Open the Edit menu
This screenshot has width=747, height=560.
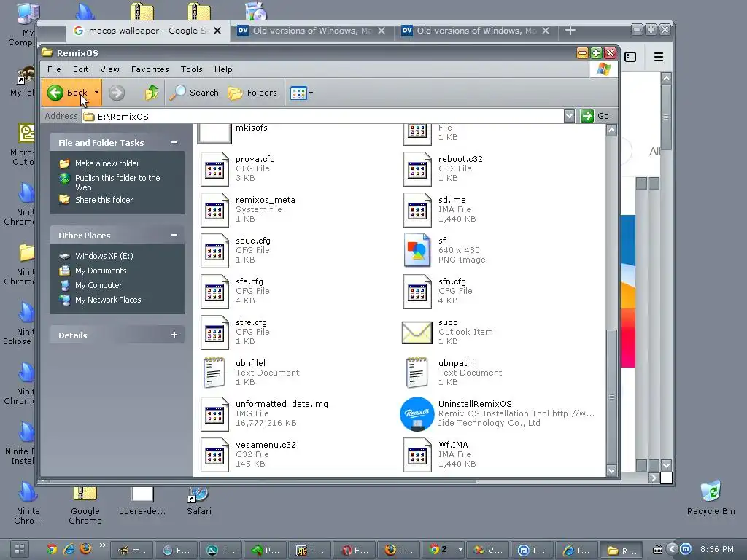click(80, 69)
